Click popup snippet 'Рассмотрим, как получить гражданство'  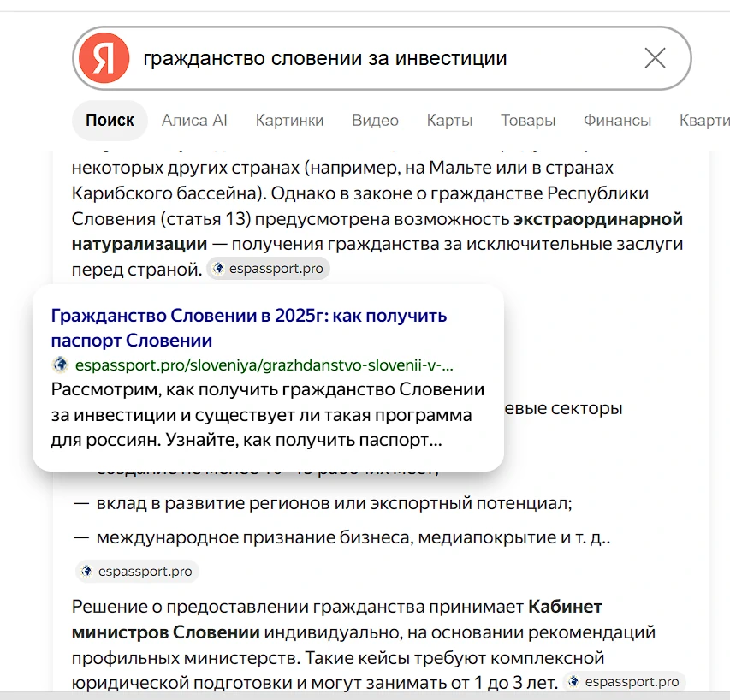[x=268, y=414]
